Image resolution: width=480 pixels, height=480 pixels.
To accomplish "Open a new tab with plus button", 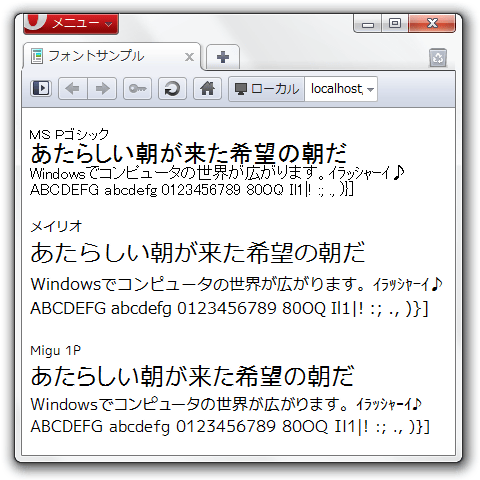I will (223, 57).
